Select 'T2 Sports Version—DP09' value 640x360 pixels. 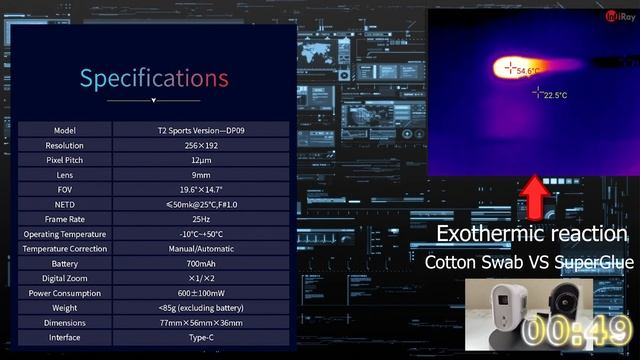(x=201, y=131)
